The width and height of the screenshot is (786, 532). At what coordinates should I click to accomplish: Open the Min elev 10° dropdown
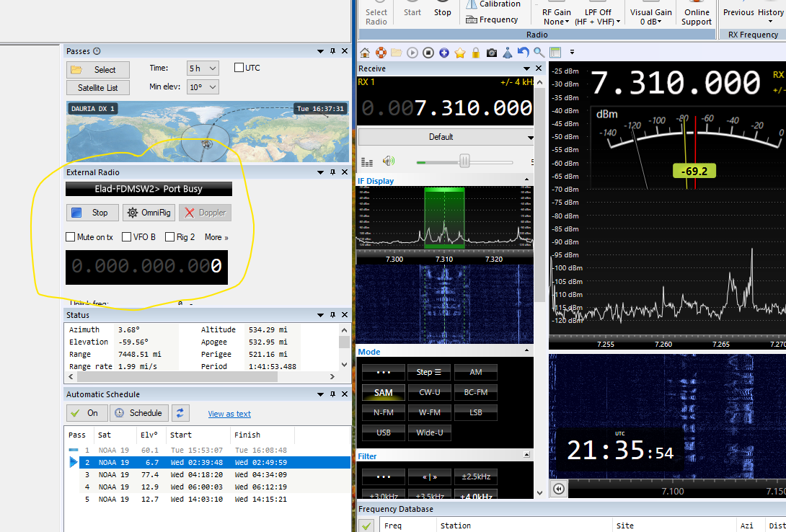pos(203,87)
